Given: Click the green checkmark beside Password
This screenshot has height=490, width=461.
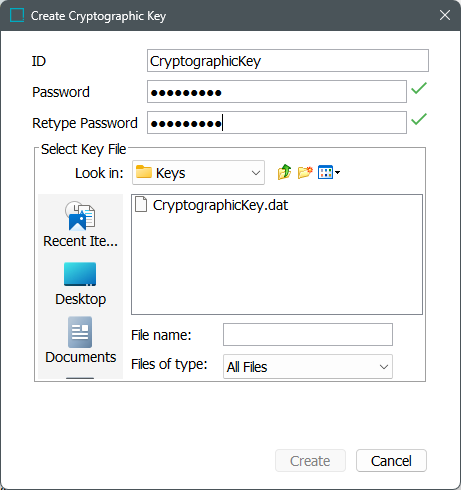Looking at the screenshot, I should (x=419, y=88).
